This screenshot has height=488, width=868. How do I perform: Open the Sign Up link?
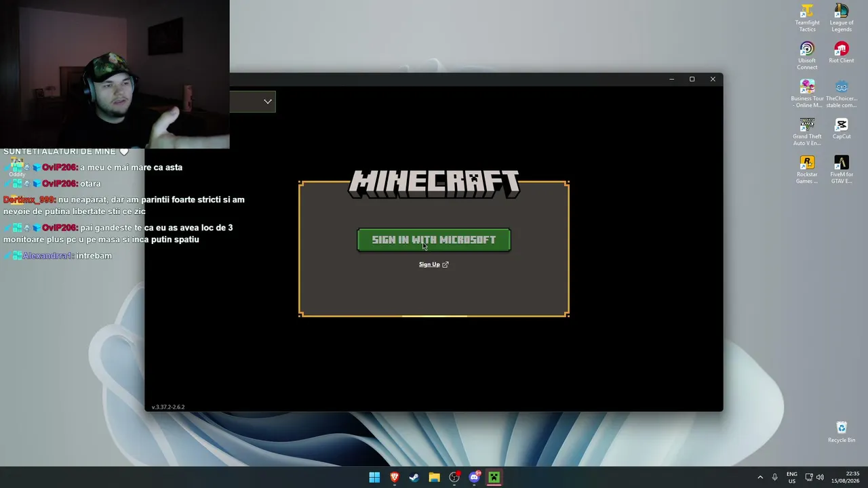coord(433,264)
